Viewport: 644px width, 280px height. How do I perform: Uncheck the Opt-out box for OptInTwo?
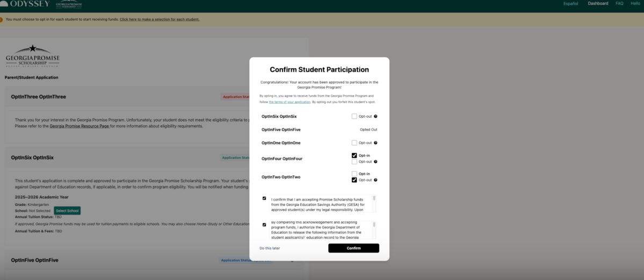[x=354, y=180]
